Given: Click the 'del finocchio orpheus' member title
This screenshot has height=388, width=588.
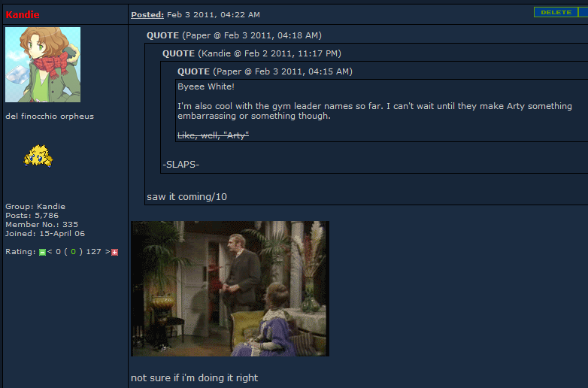Looking at the screenshot, I should point(50,117).
